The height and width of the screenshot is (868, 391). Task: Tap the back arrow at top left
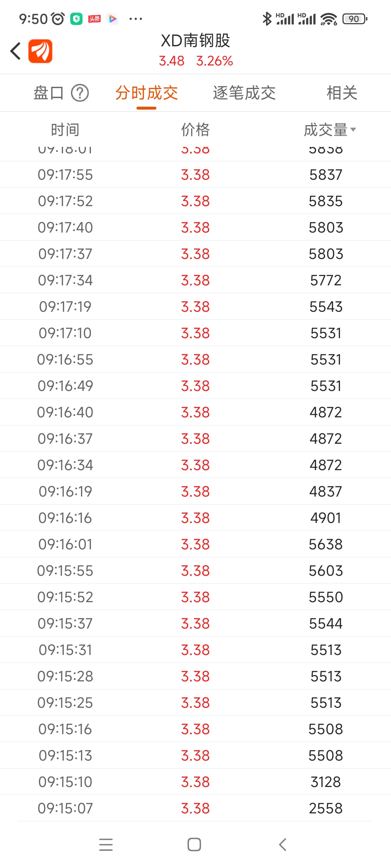(x=16, y=51)
